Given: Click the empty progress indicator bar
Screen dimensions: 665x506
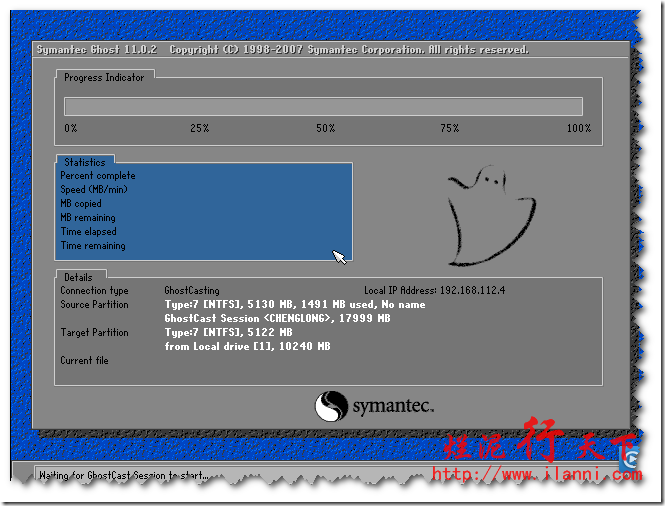Looking at the screenshot, I should (323, 106).
